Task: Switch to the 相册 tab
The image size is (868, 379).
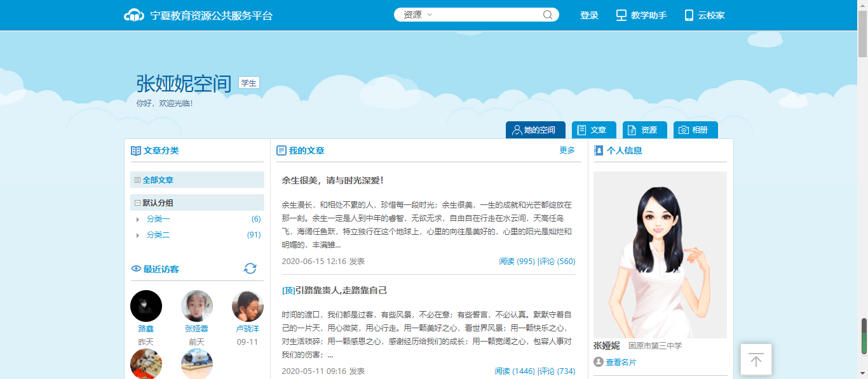Action: coord(695,130)
